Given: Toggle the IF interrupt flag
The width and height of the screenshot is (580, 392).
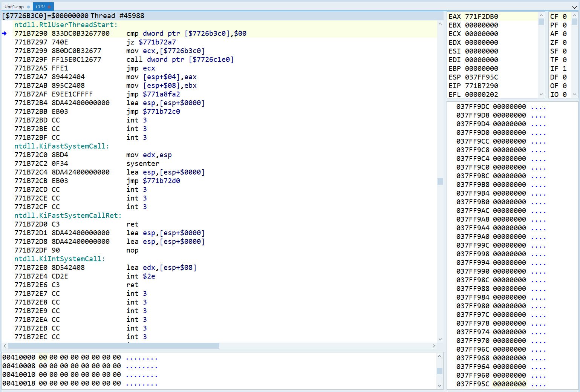Looking at the screenshot, I should pos(559,69).
